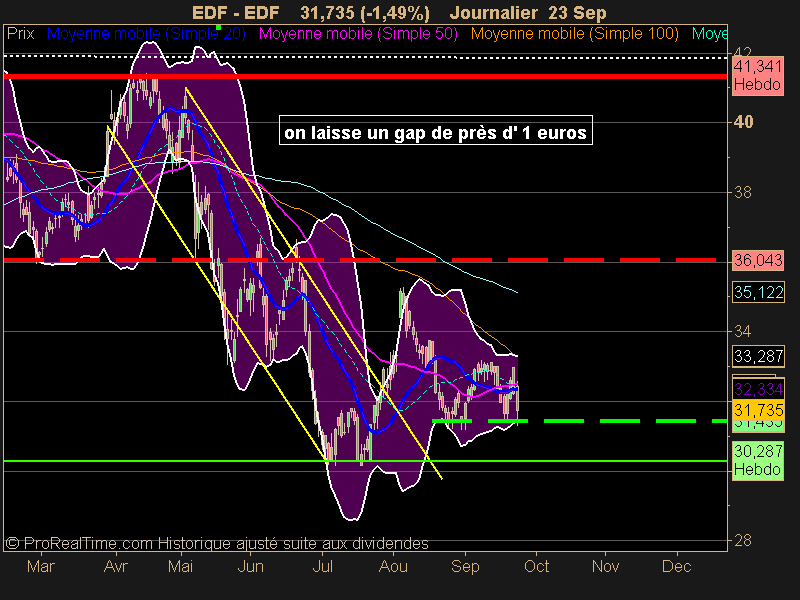Image resolution: width=800 pixels, height=600 pixels.
Task: Click the 38 axis price tick
Action: [743, 192]
